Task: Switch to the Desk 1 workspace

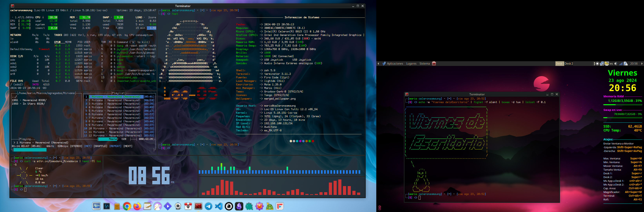Action: 560,64
